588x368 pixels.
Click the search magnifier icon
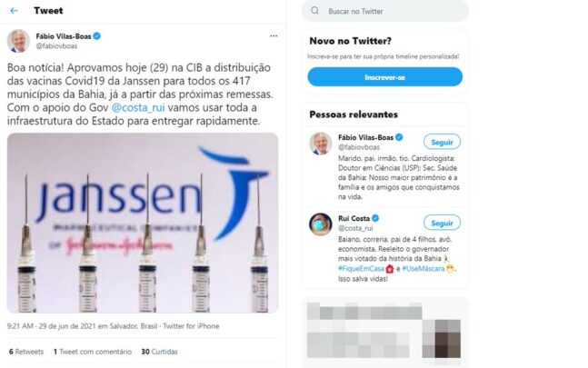315,11
